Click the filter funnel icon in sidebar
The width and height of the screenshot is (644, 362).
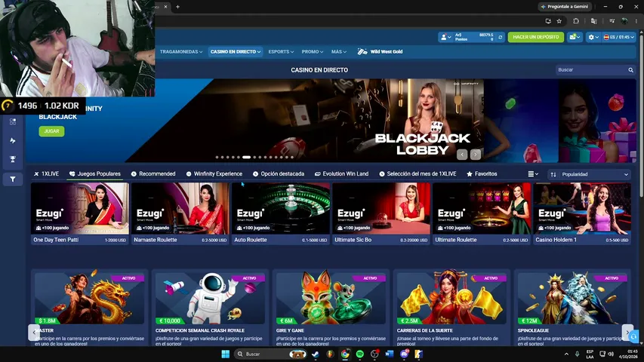coord(13,179)
